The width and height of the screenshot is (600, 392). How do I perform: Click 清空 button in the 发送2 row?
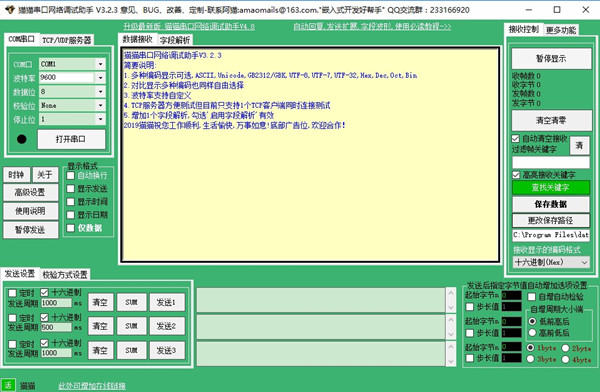[101, 326]
